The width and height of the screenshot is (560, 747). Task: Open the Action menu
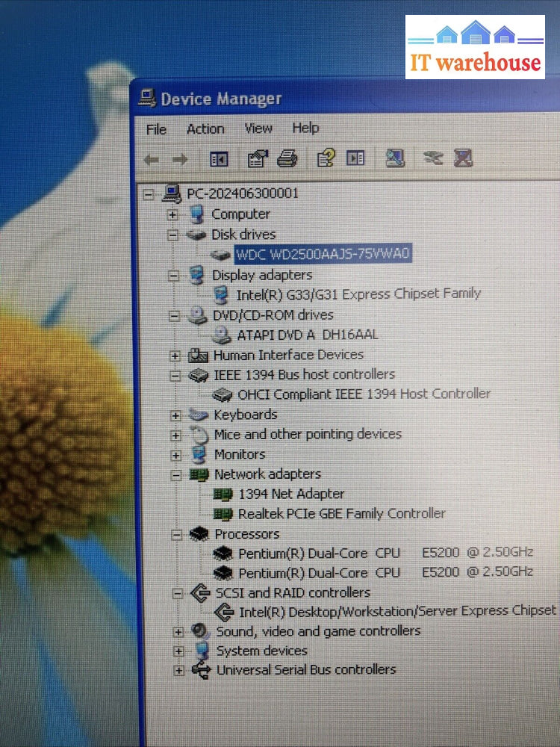[205, 129]
